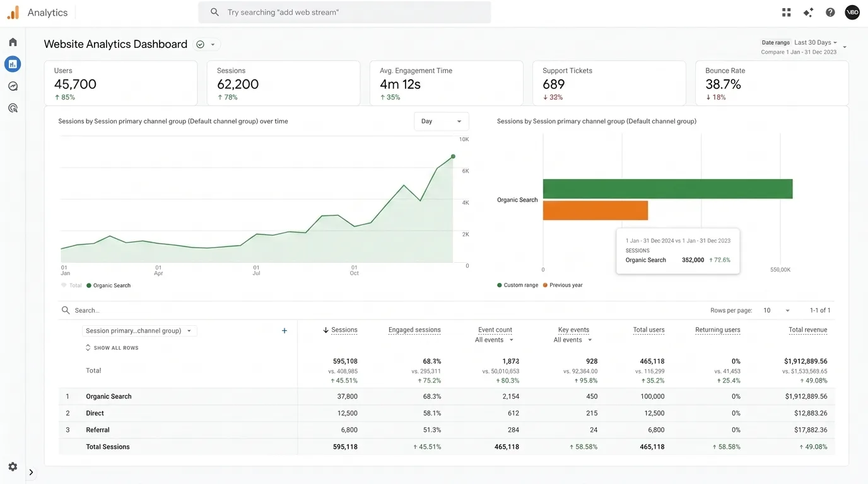Click the verified check icon beside the dashboard title

pyautogui.click(x=200, y=44)
